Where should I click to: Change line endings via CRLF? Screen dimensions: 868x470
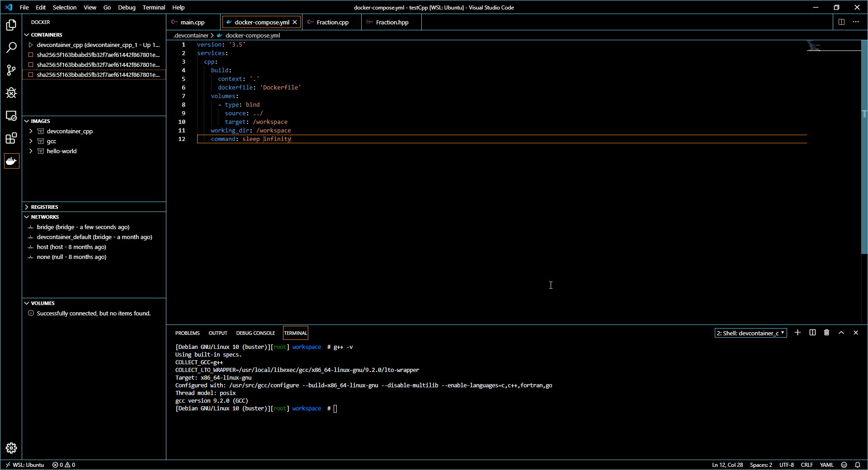point(807,465)
